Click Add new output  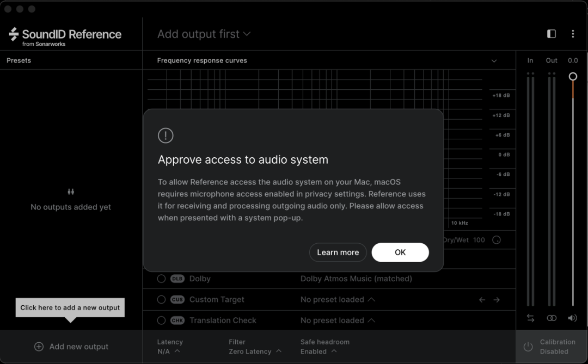point(71,347)
